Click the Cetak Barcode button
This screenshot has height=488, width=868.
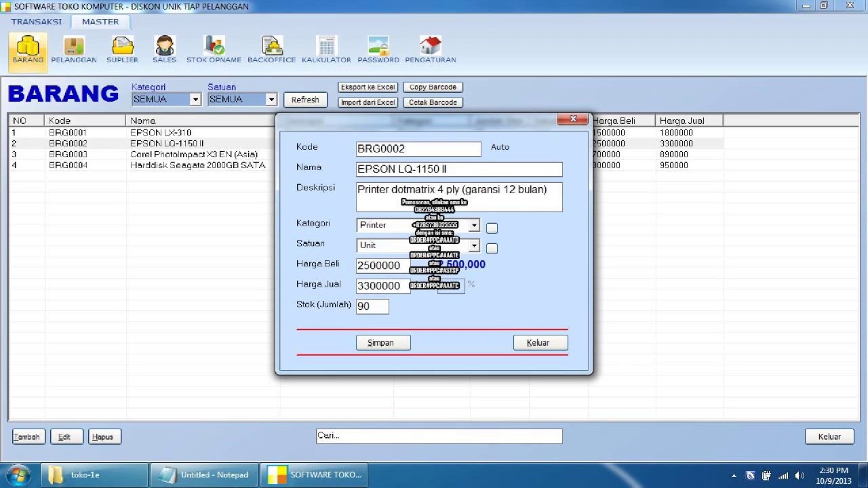(433, 102)
